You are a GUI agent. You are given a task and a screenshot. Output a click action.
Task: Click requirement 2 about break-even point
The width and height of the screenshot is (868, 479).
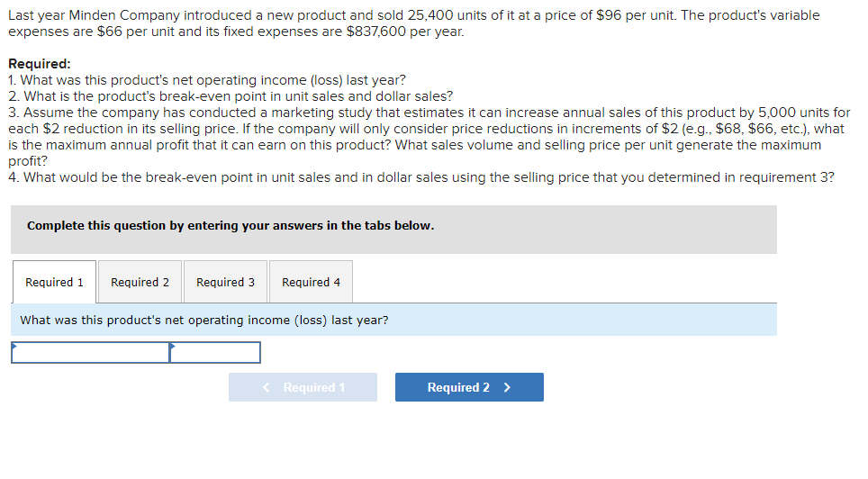(231, 96)
